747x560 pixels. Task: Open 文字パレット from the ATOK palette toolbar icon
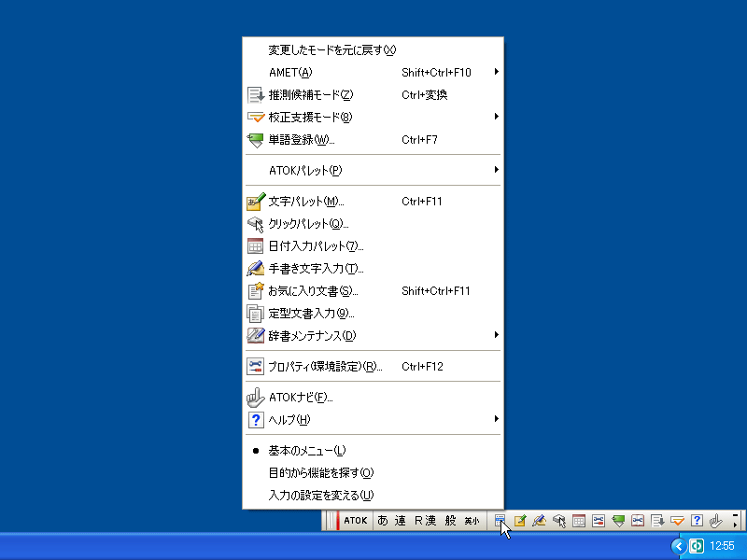(520, 521)
